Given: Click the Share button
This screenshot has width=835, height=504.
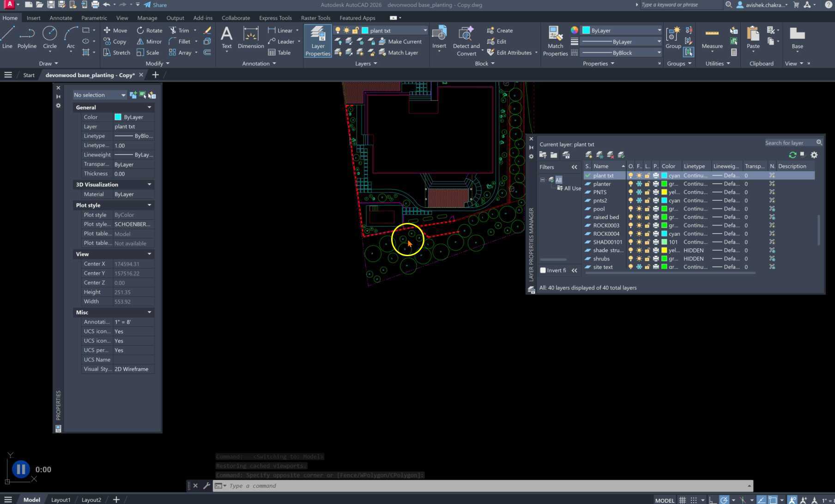Looking at the screenshot, I should [x=155, y=5].
